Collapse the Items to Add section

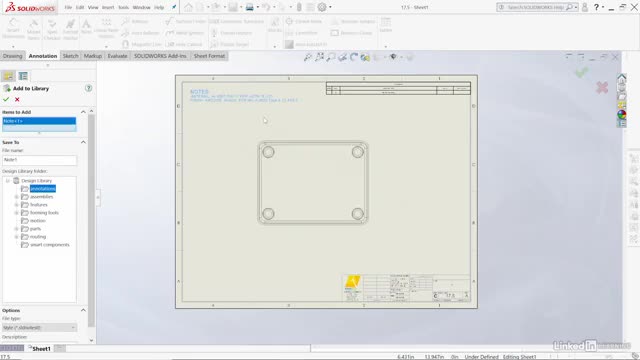[83, 112]
